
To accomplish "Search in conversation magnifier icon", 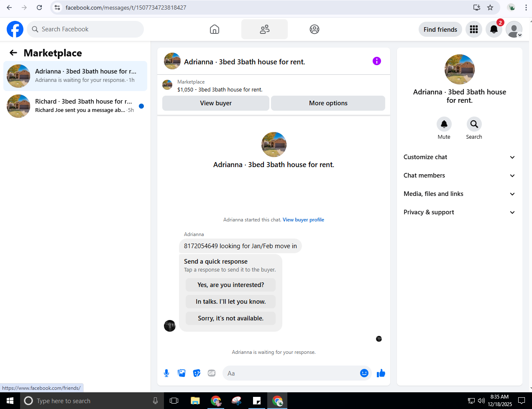I will point(474,124).
